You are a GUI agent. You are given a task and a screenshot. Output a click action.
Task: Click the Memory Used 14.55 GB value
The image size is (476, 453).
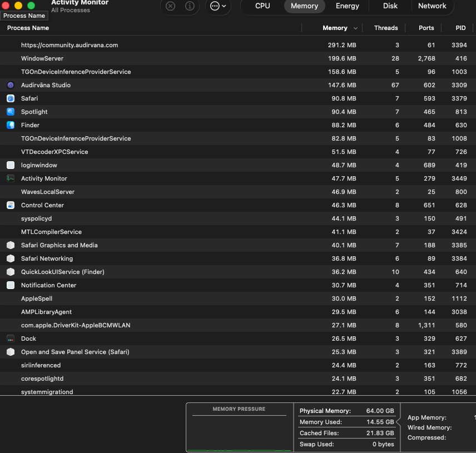(x=380, y=422)
